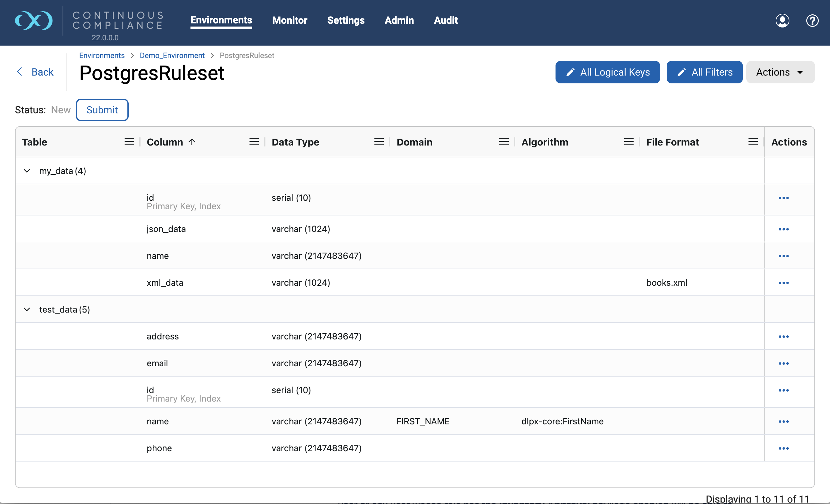Open the help question mark icon
The height and width of the screenshot is (504, 830).
point(812,21)
